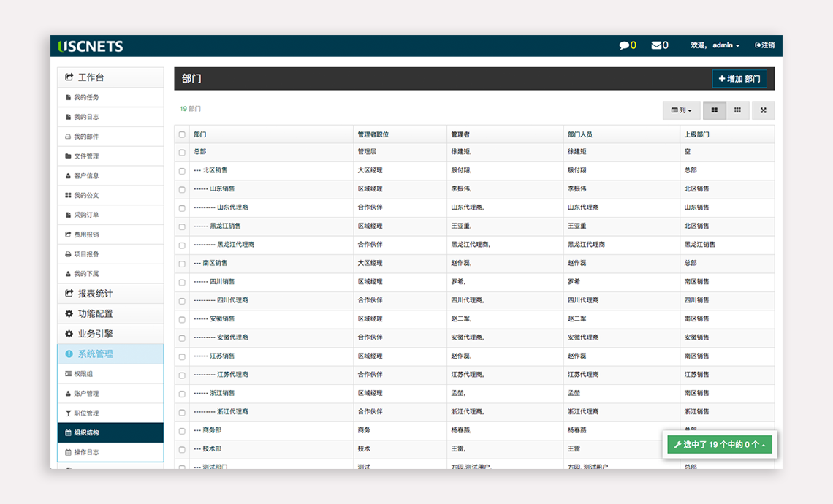Open 组织结构 in the sidebar

click(x=85, y=433)
